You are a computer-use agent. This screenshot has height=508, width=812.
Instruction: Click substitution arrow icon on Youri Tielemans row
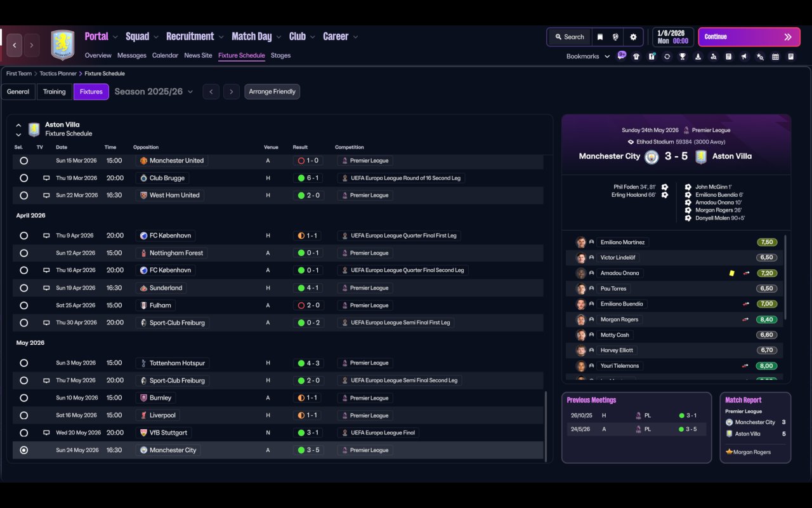[x=746, y=366]
